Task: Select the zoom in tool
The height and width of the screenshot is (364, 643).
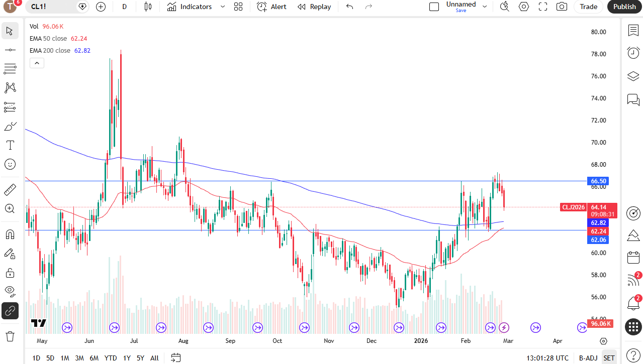Action: click(x=10, y=208)
